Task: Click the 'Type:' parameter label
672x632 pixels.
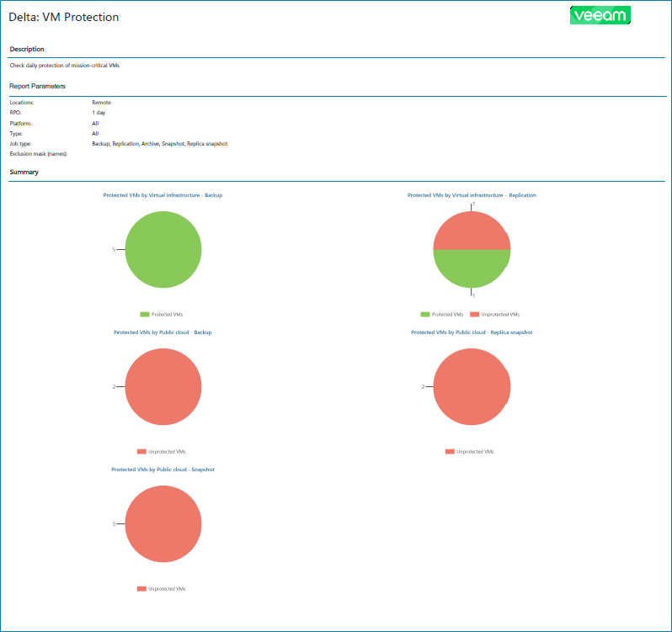Action: tap(16, 134)
